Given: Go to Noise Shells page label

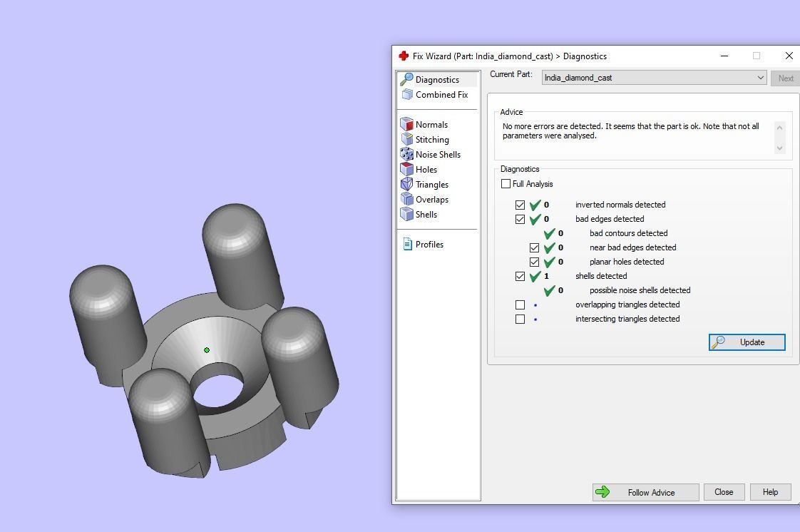Looking at the screenshot, I should (438, 155).
